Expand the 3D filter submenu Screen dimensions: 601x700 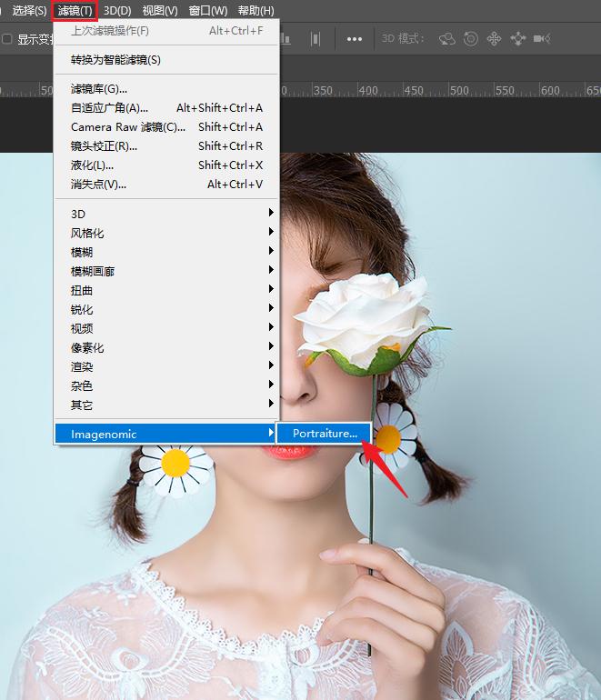[x=166, y=214]
